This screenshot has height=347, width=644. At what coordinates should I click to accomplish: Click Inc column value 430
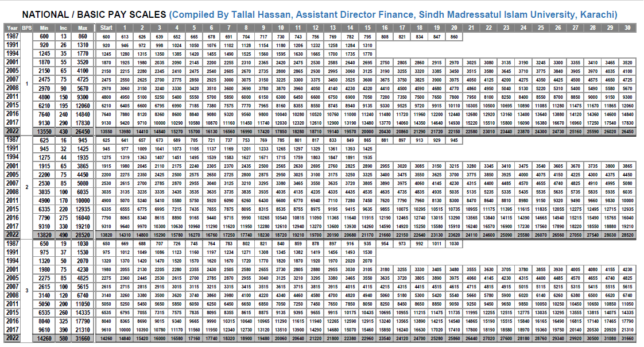[63, 132]
